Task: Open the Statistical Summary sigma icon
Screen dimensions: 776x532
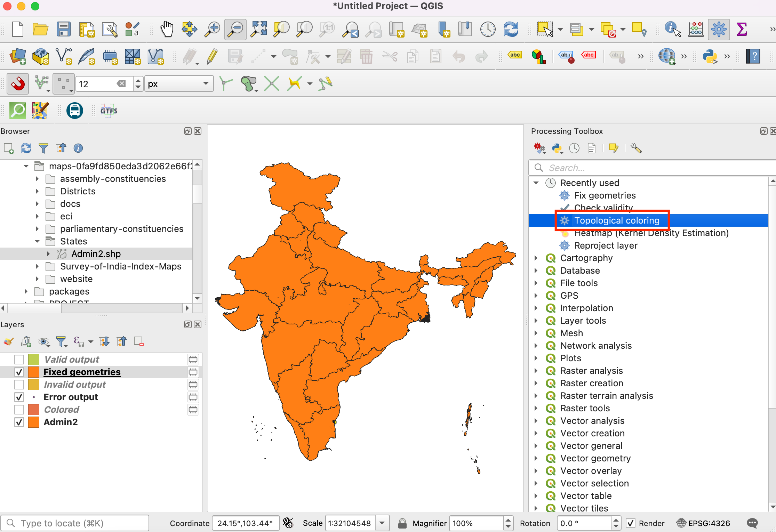Action: 741,29
